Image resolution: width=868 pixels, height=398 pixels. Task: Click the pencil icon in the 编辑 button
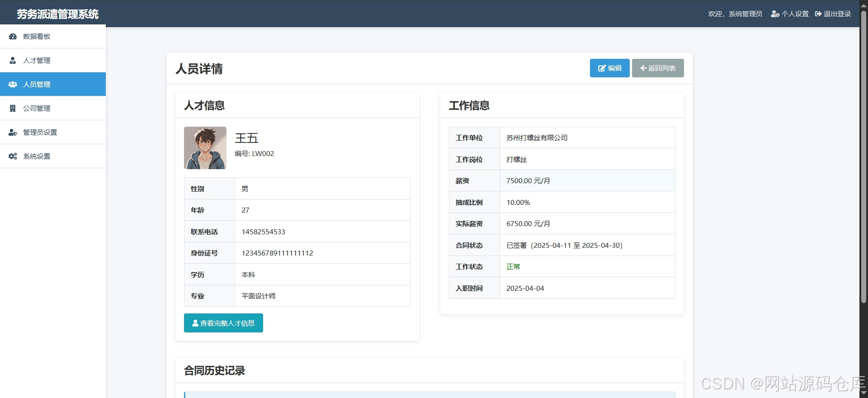602,68
